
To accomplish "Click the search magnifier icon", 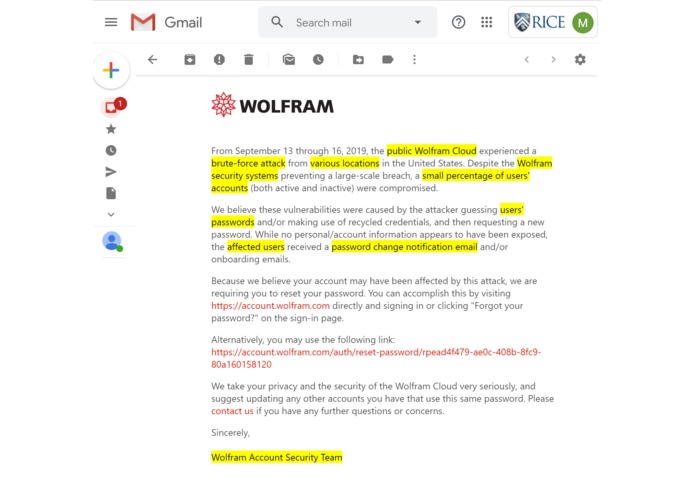I will pyautogui.click(x=277, y=22).
